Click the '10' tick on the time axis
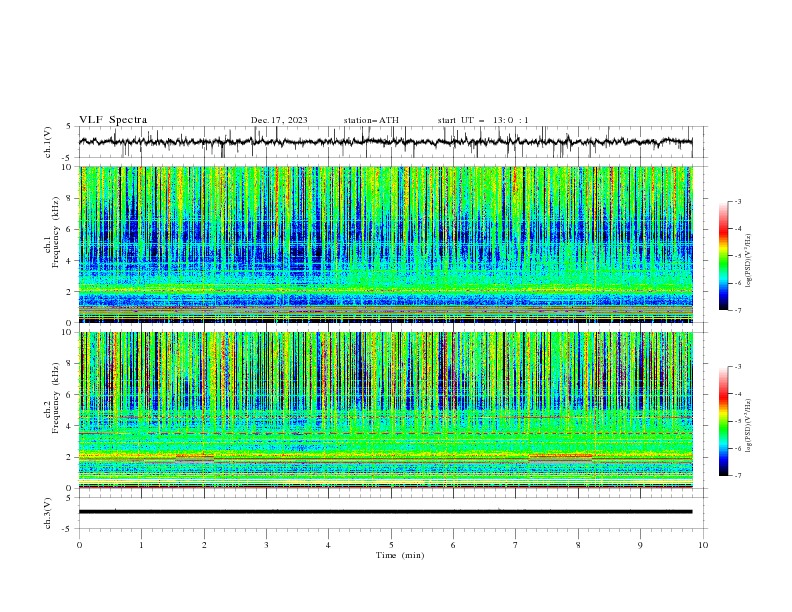This screenshot has width=792, height=612. [703, 545]
